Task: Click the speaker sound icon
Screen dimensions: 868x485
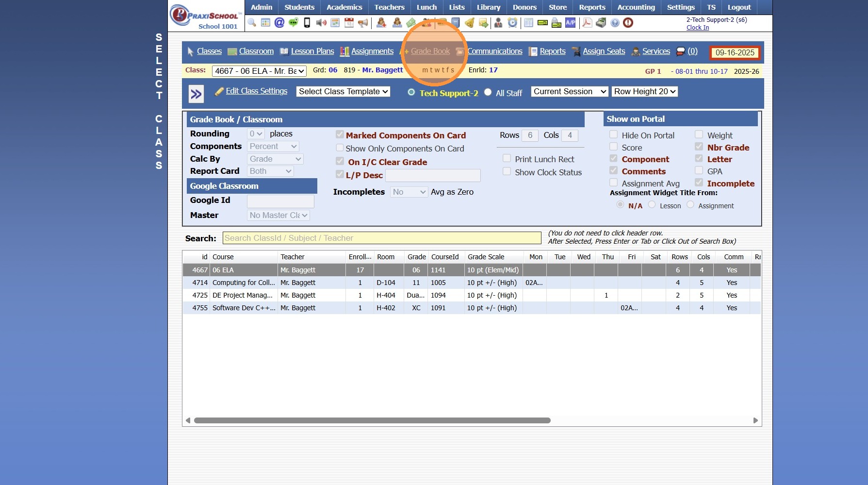Action: coord(321,23)
